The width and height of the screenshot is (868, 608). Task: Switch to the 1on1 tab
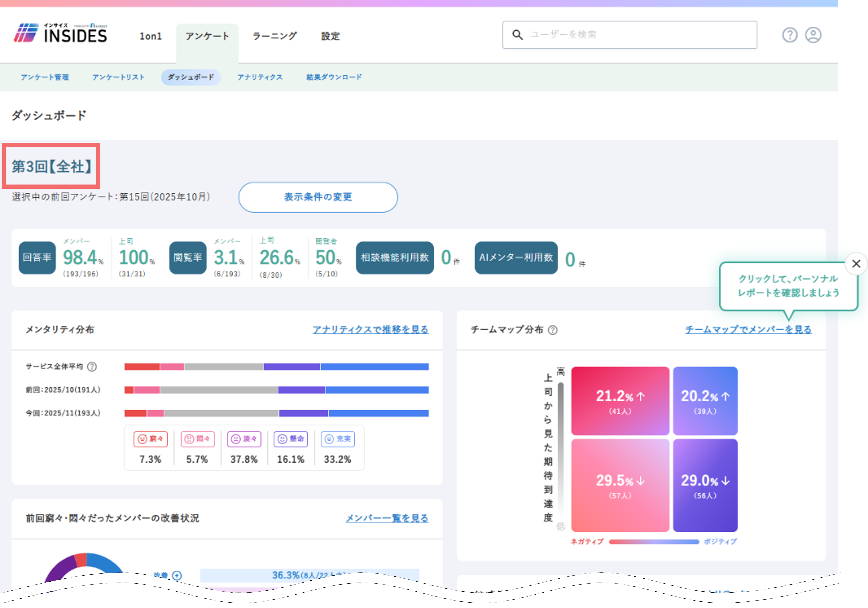click(151, 36)
